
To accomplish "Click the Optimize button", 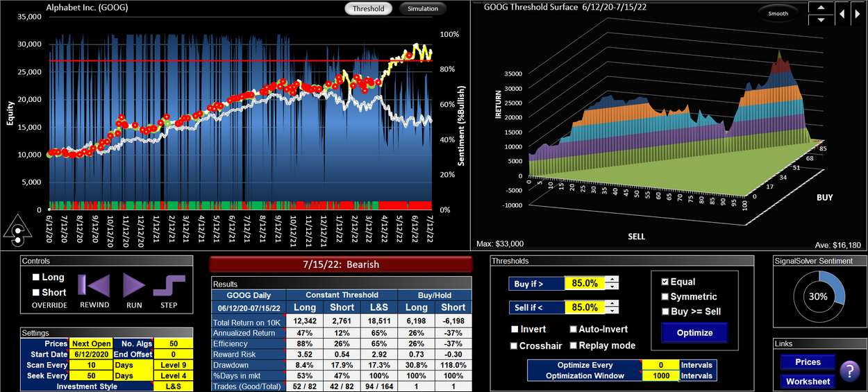I will click(x=694, y=332).
